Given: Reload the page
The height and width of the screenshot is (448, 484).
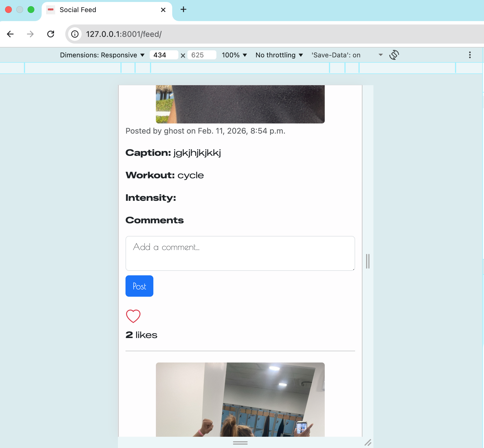Looking at the screenshot, I should (x=51, y=34).
